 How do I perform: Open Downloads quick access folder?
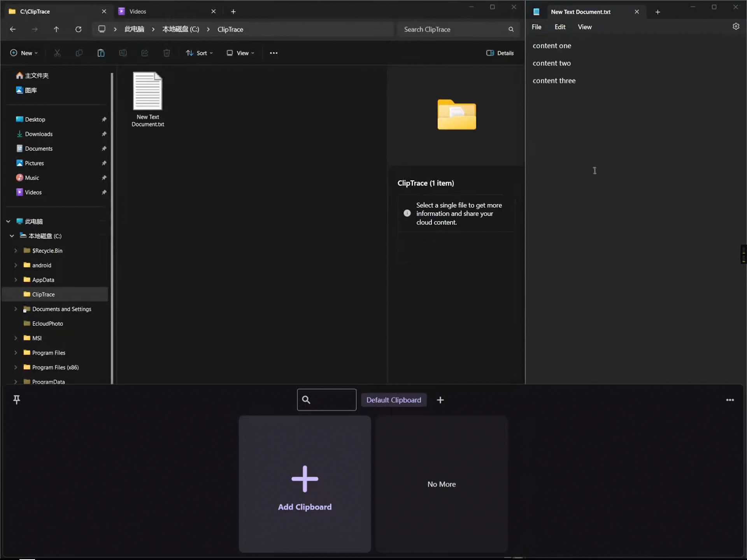click(x=39, y=134)
